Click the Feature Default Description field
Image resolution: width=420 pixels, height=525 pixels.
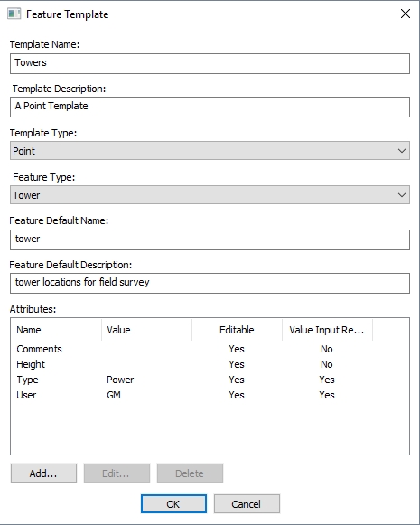click(x=210, y=283)
